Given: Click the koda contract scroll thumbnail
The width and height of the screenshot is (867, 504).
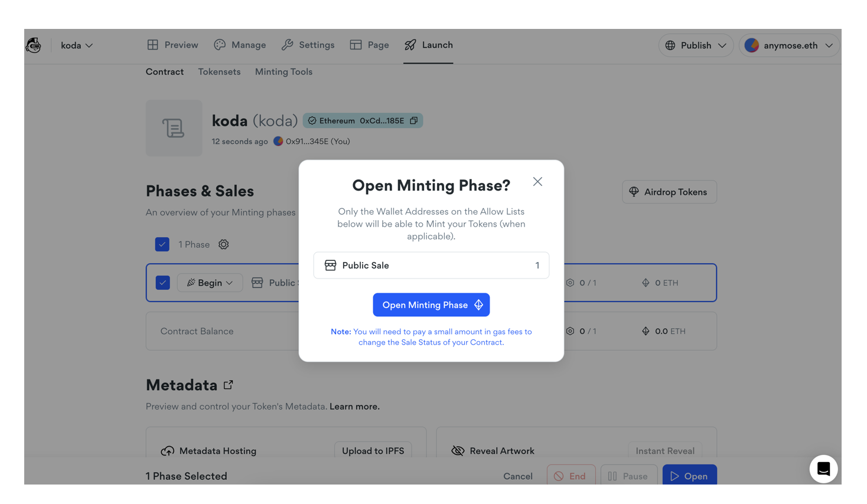Looking at the screenshot, I should [x=174, y=128].
